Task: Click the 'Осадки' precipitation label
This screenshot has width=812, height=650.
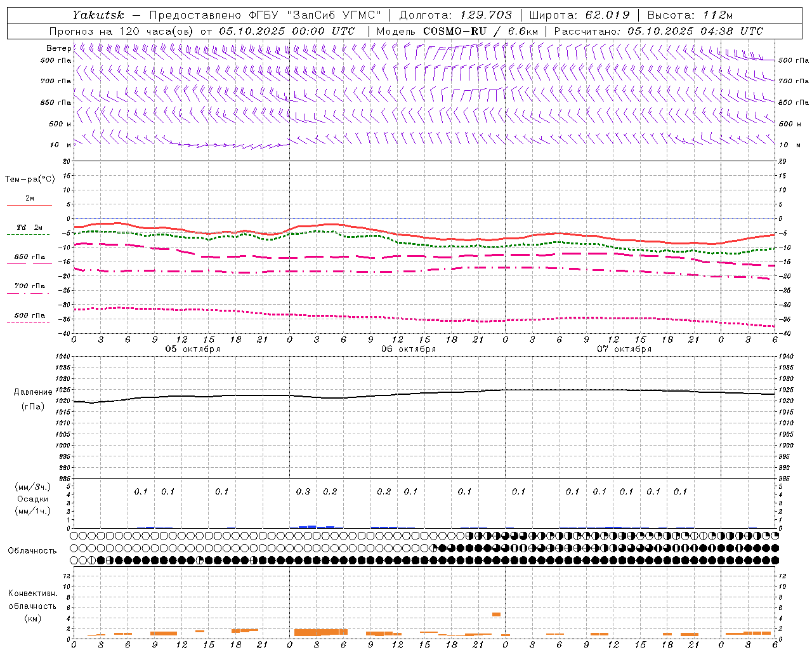Action: click(x=32, y=499)
